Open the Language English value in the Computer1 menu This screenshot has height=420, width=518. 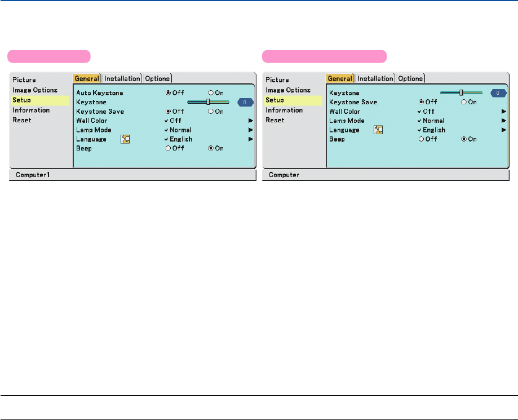point(178,139)
